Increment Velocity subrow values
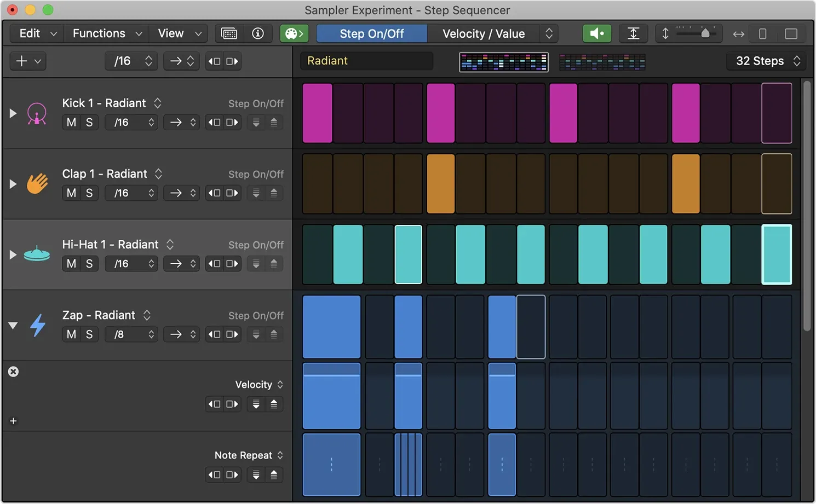Viewport: 816px width, 504px height. click(274, 404)
